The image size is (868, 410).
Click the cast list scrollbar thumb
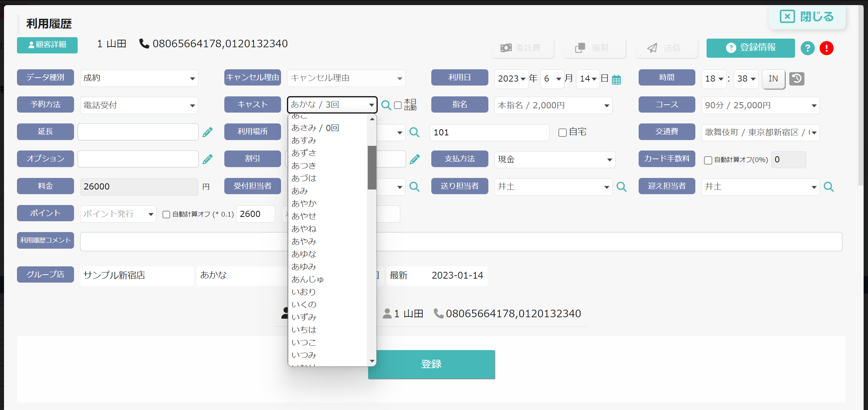click(372, 167)
